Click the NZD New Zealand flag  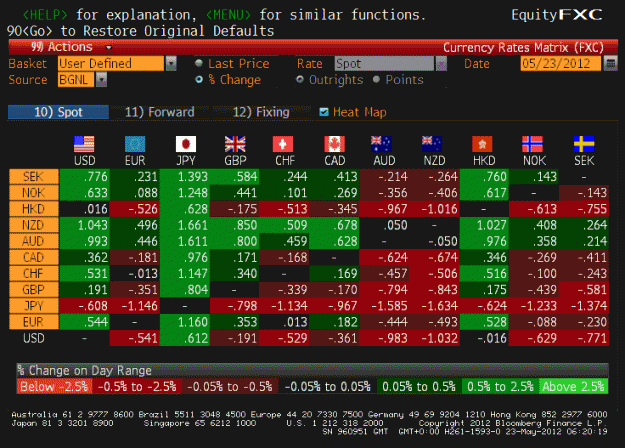(x=432, y=144)
